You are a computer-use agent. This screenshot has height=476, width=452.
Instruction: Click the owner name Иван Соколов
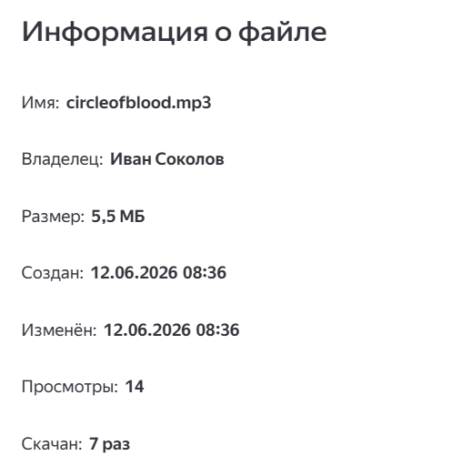tap(166, 159)
